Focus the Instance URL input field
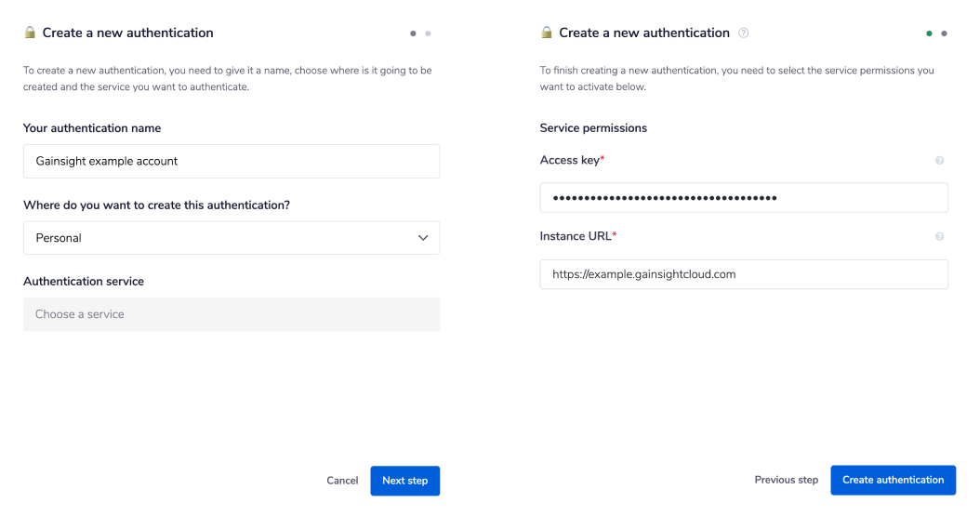 (x=744, y=274)
